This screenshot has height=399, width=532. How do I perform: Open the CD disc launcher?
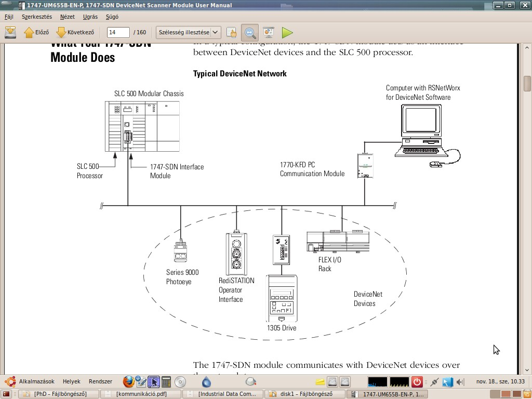[x=180, y=382]
